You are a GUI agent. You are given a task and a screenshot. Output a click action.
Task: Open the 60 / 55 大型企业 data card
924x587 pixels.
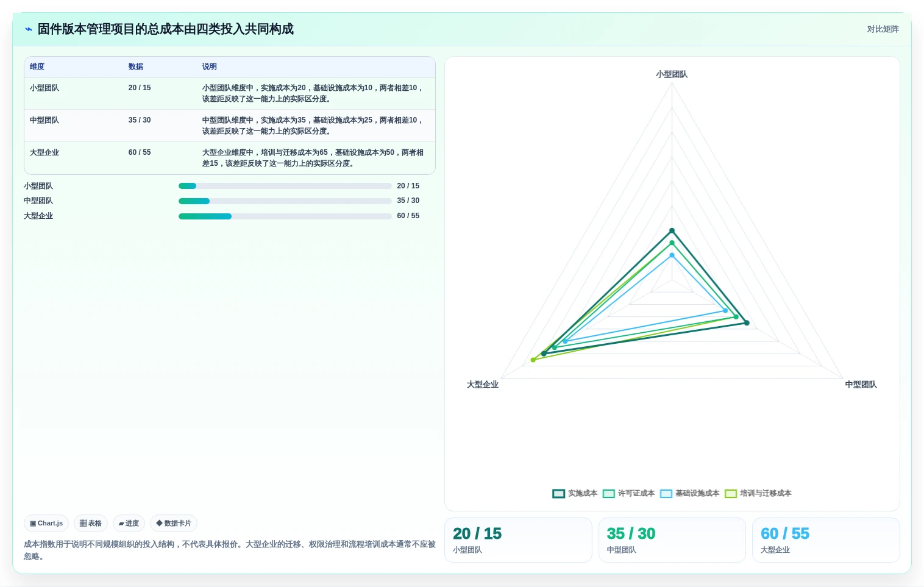[826, 540]
